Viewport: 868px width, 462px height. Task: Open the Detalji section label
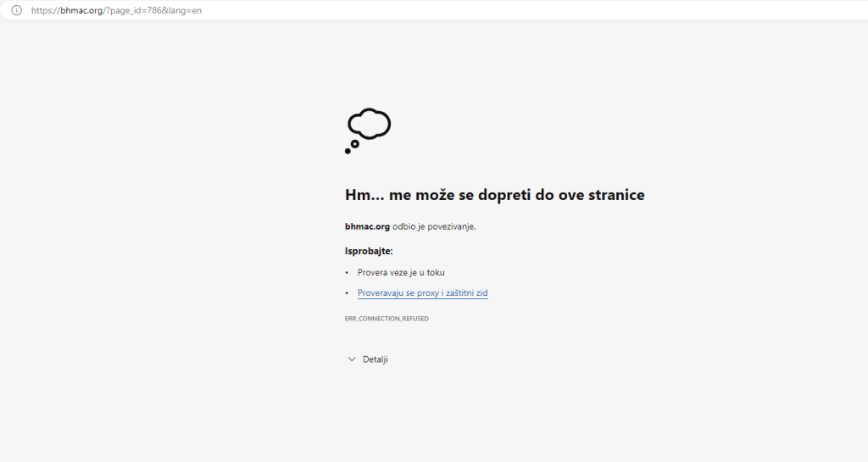coord(376,359)
